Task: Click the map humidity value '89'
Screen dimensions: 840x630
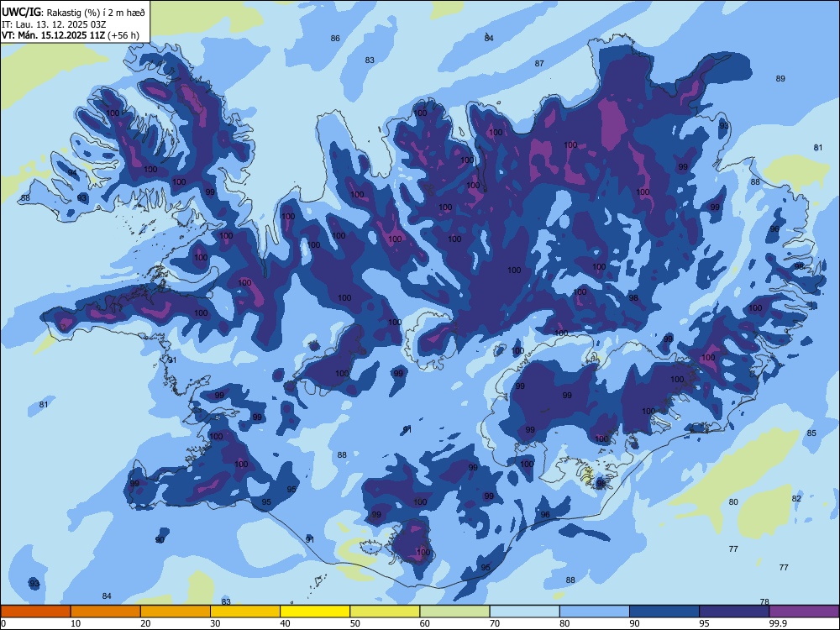Action: [780, 79]
